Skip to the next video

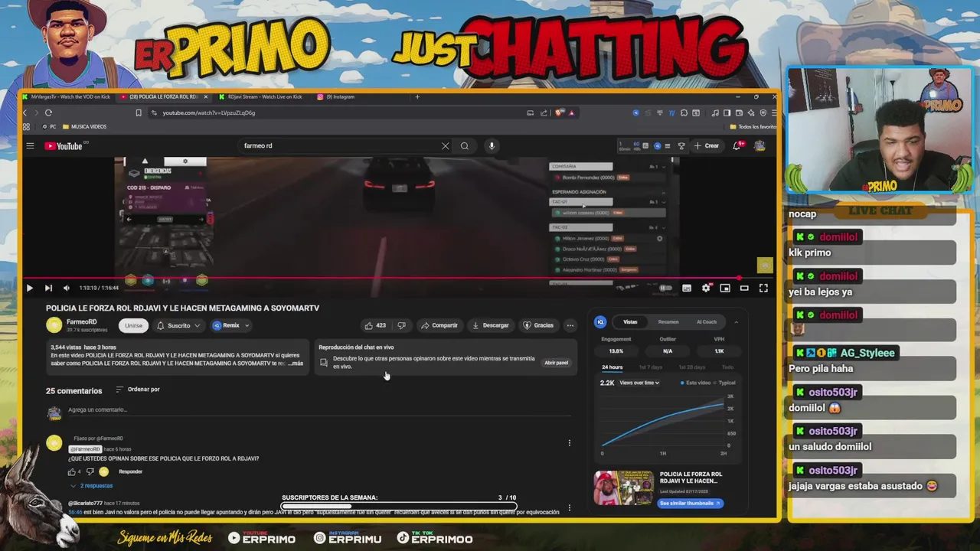coord(48,288)
